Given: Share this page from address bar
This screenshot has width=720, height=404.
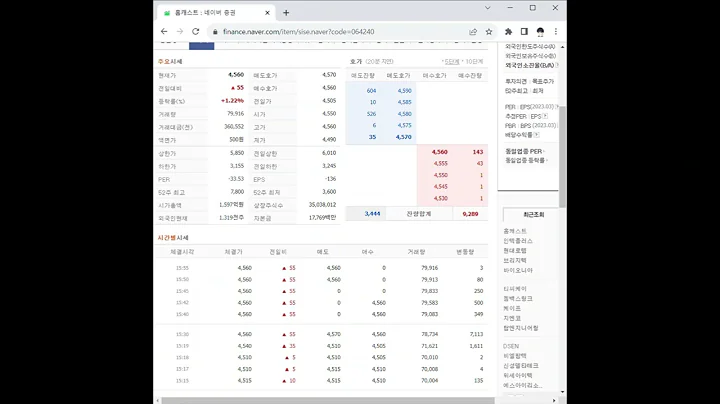Looking at the screenshot, I should [x=473, y=32].
